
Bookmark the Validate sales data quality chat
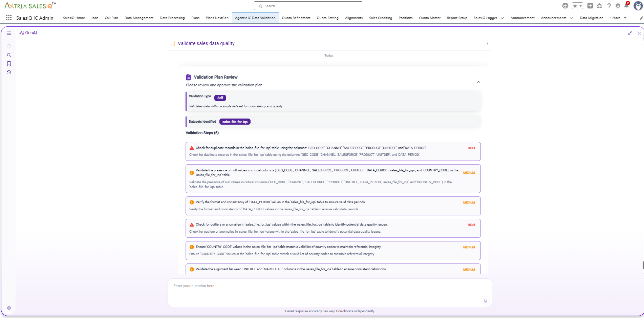coord(173,44)
